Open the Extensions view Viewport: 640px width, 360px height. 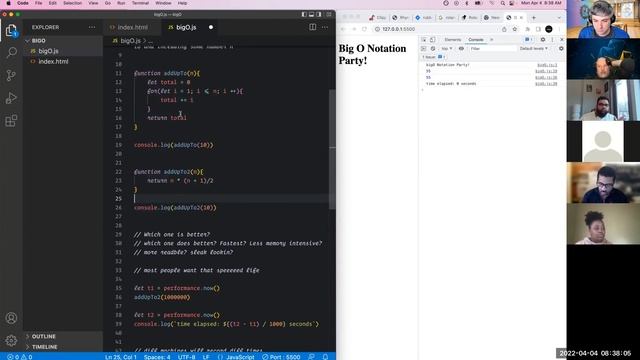click(x=11, y=121)
